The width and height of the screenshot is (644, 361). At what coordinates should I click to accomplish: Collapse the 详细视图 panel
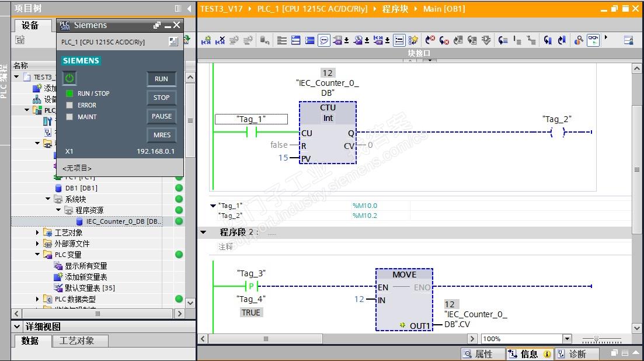tap(17, 327)
